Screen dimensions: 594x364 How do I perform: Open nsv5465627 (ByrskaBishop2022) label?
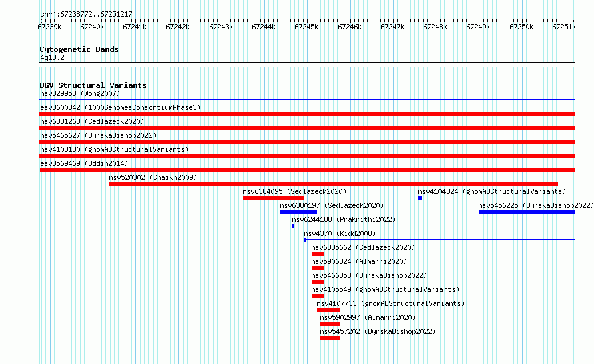coord(98,135)
